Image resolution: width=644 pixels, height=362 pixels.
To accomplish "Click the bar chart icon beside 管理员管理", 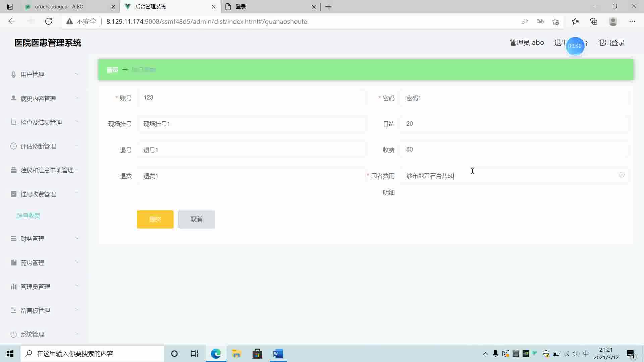I will [x=13, y=286].
